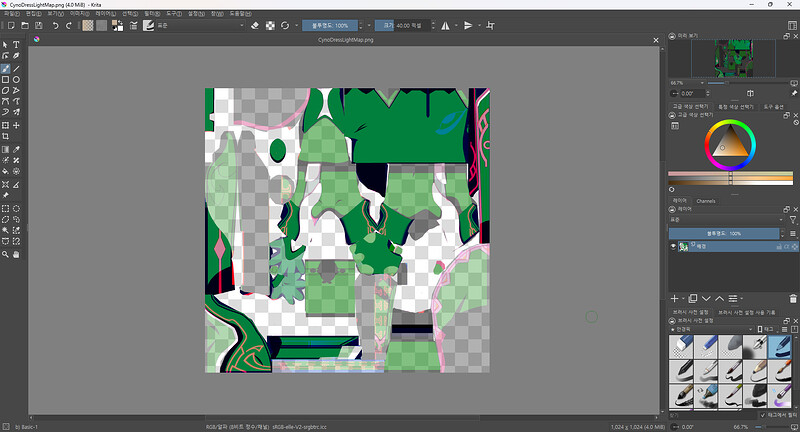800x432 pixels.
Task: Select the Line tool
Action: (16, 68)
